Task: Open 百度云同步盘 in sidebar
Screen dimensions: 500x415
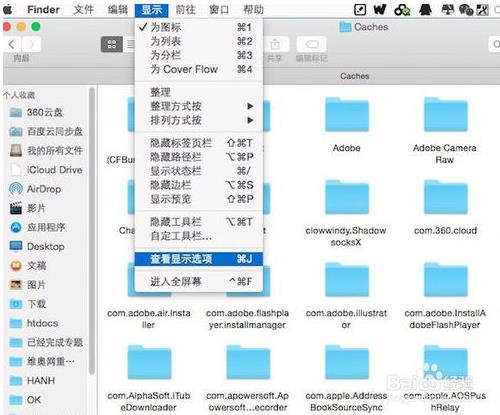Action: coord(46,131)
